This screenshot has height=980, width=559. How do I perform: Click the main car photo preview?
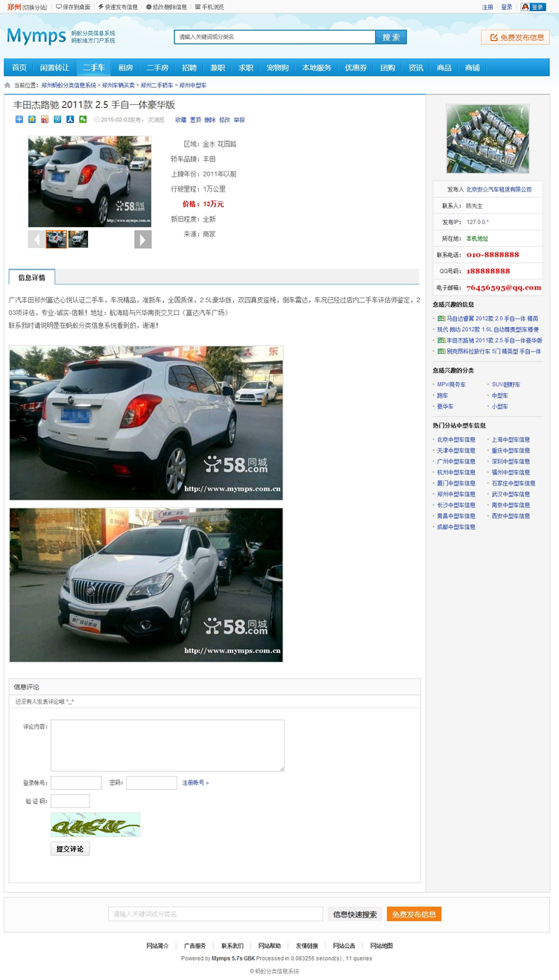pyautogui.click(x=89, y=181)
